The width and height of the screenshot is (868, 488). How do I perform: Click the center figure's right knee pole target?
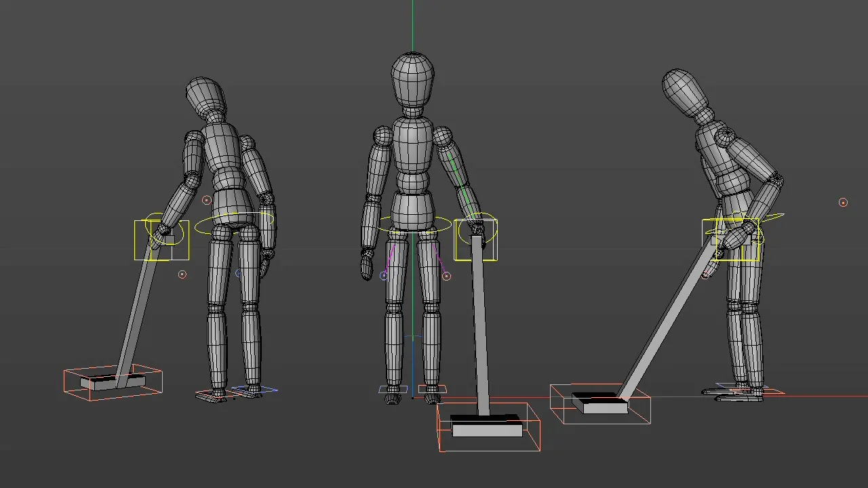[x=446, y=277]
